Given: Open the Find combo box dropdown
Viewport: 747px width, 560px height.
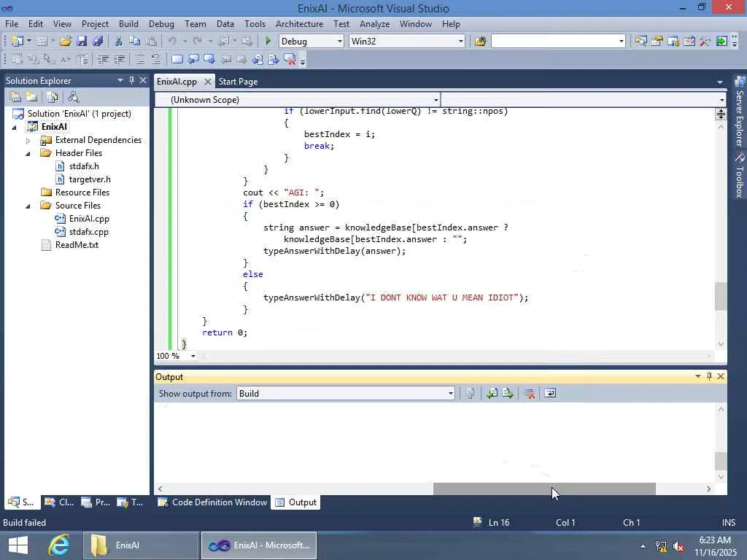Looking at the screenshot, I should pos(621,42).
